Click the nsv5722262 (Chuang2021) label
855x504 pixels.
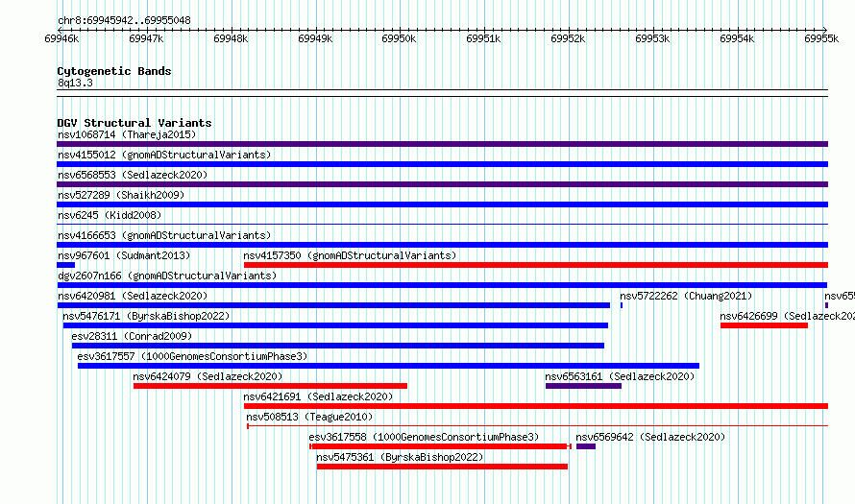(686, 296)
